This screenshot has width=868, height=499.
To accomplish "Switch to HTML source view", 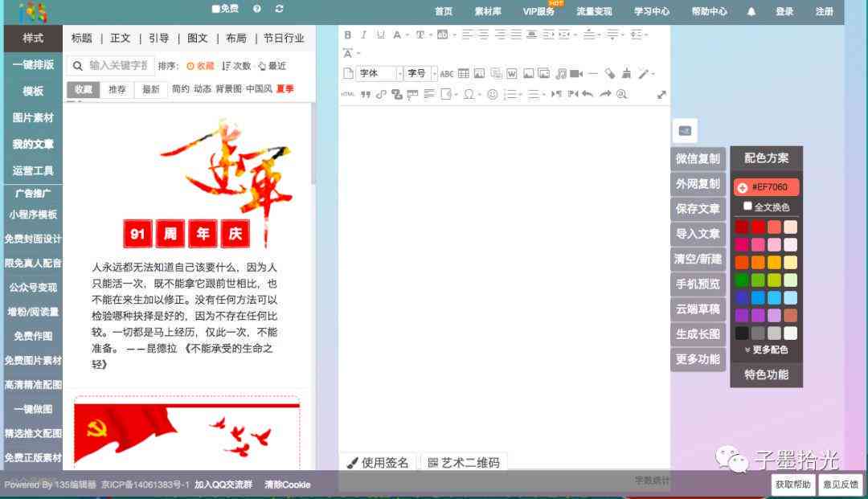I will point(348,94).
